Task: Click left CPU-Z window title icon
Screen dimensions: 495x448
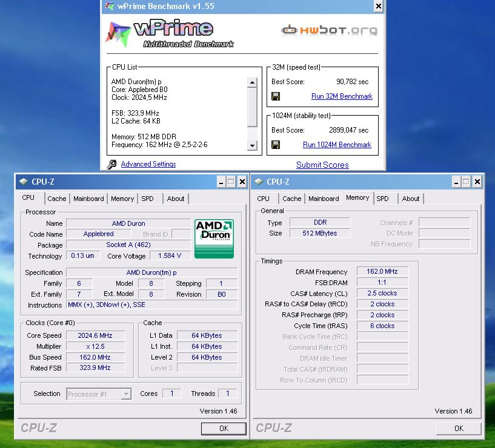Action: 24,182
